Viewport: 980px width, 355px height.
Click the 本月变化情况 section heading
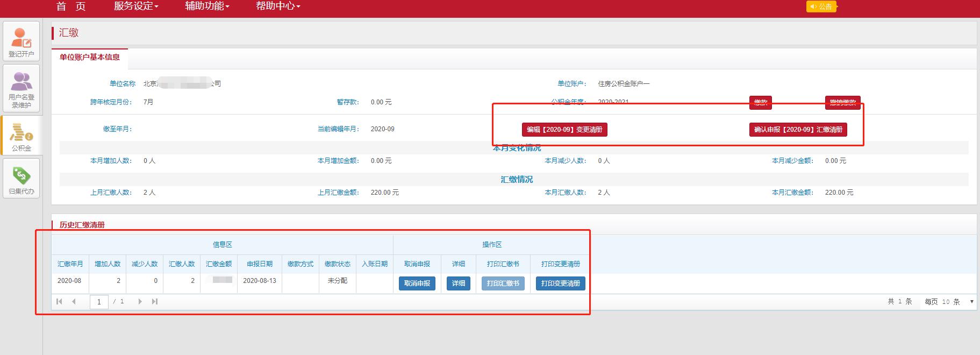(517, 148)
